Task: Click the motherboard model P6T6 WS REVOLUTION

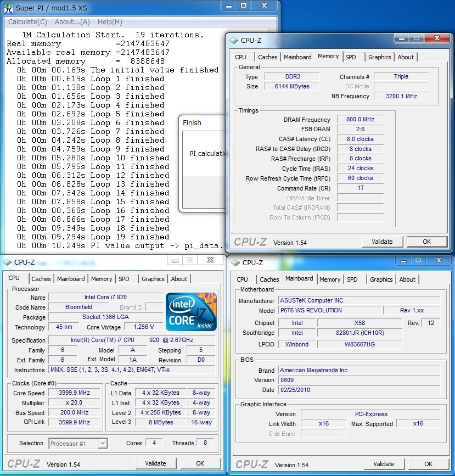Action: [x=330, y=310]
